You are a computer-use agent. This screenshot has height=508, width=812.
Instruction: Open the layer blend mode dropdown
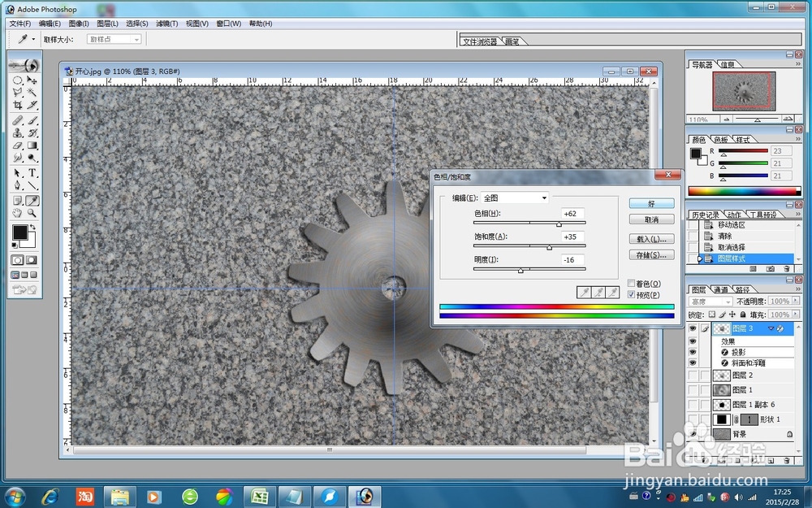coord(710,302)
